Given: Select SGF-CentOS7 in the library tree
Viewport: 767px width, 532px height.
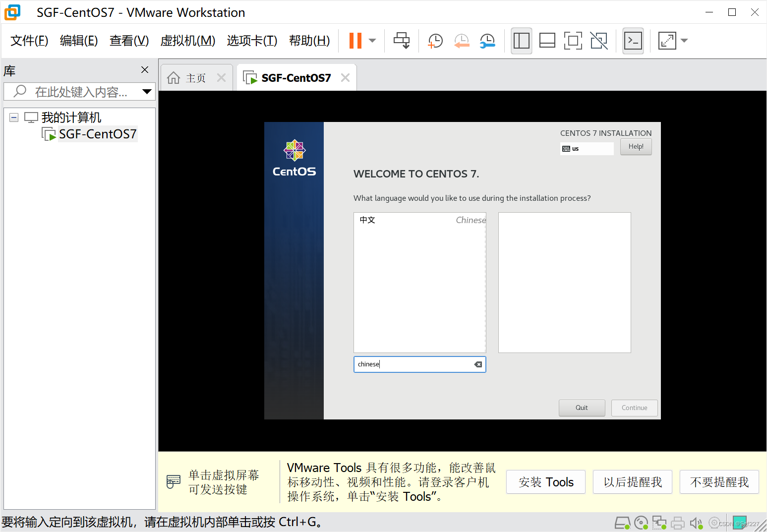Looking at the screenshot, I should (x=98, y=134).
